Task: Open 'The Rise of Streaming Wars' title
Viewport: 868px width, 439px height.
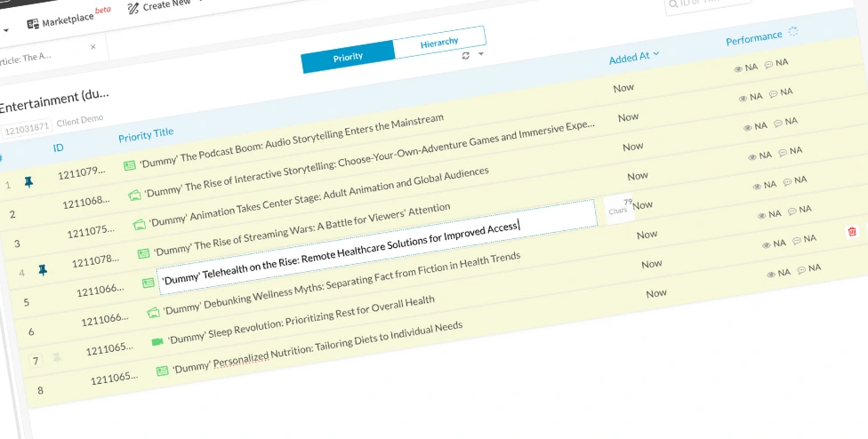Action: coord(301,230)
